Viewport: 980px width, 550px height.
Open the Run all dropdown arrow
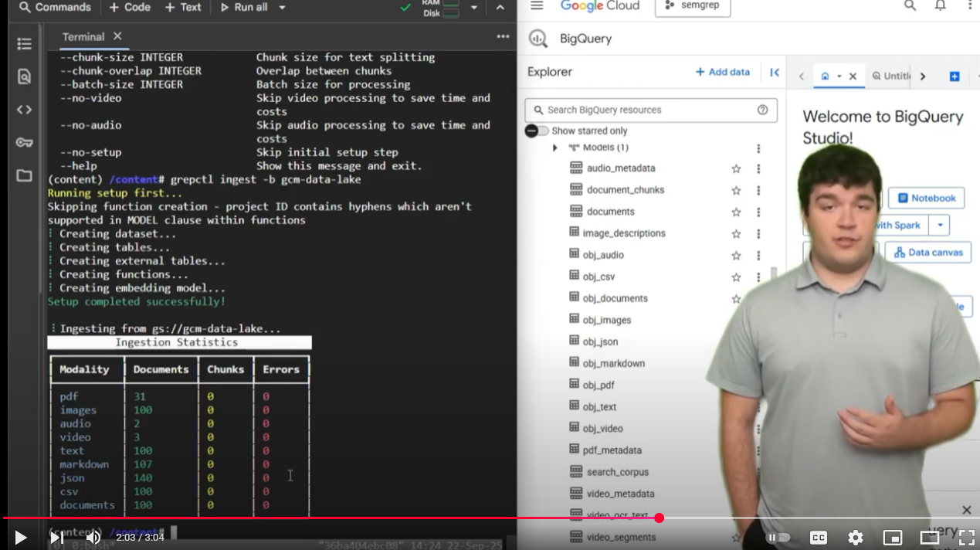coord(282,7)
